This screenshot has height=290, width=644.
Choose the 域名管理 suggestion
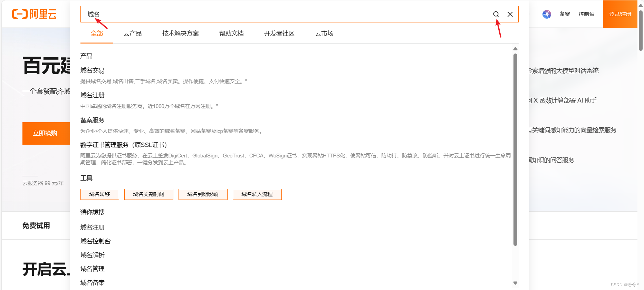pyautogui.click(x=93, y=269)
